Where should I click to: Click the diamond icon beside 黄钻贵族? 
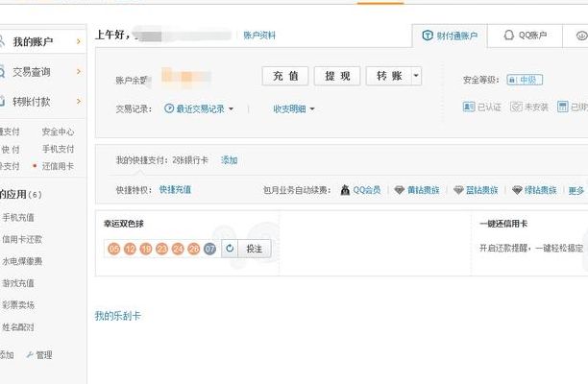(x=400, y=190)
